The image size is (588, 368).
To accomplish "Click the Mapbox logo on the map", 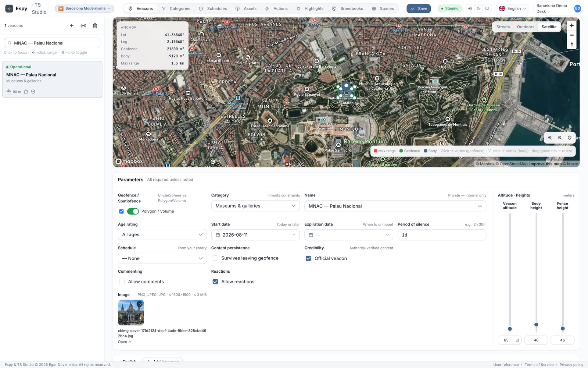I will coord(129,161).
